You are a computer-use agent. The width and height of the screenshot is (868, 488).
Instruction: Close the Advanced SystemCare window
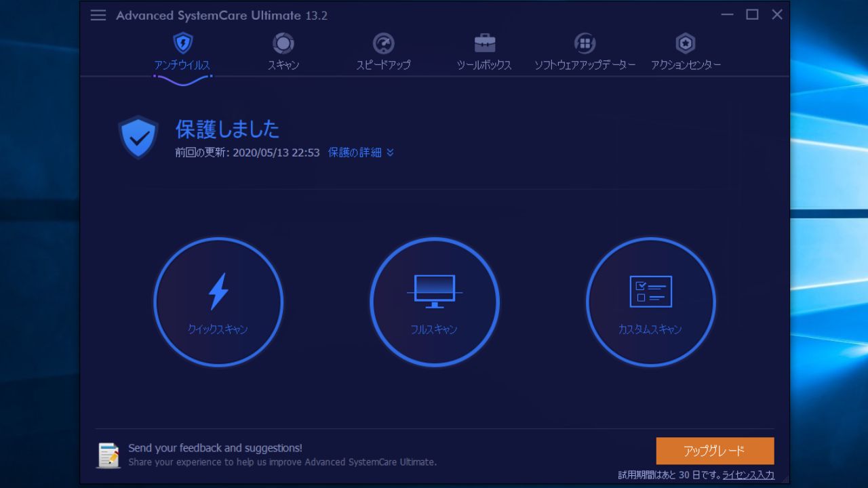click(x=777, y=15)
